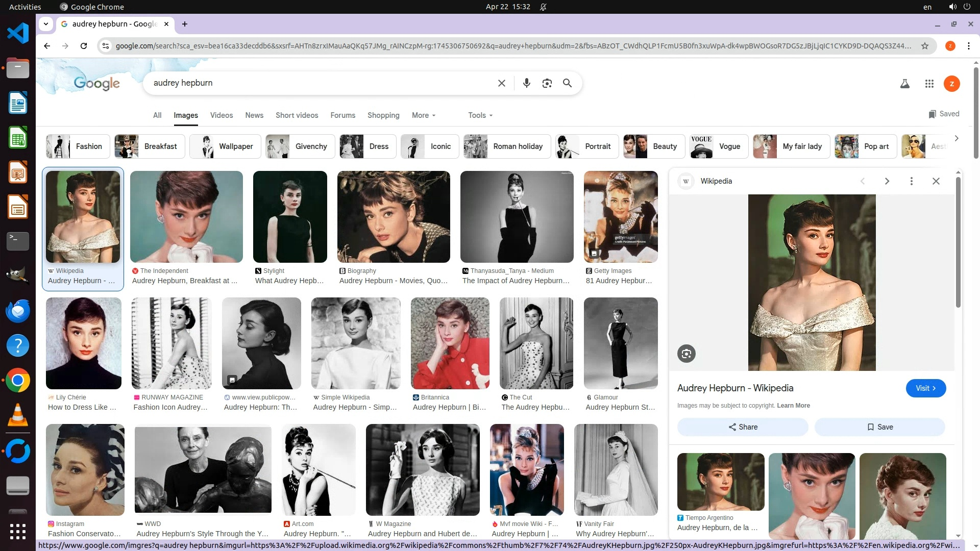Click the voice search microphone icon
Screen dimensions: 980x551
pos(526,83)
